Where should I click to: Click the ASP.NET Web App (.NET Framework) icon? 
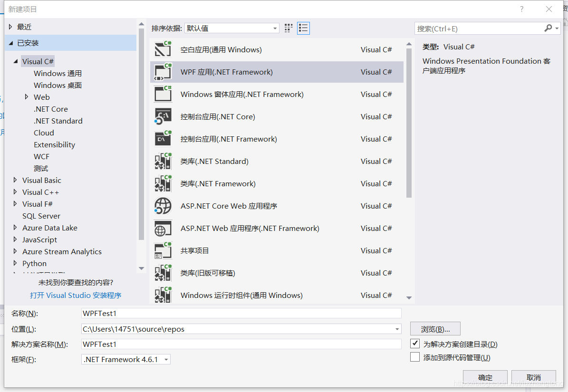(163, 229)
